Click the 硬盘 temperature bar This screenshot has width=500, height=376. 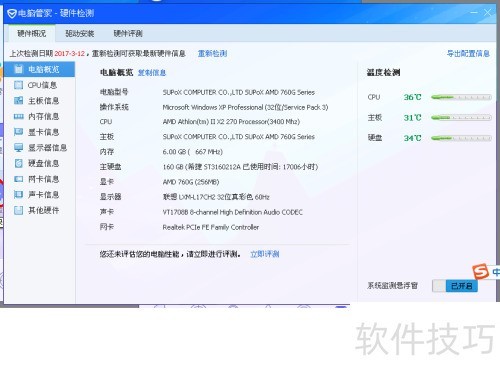461,138
